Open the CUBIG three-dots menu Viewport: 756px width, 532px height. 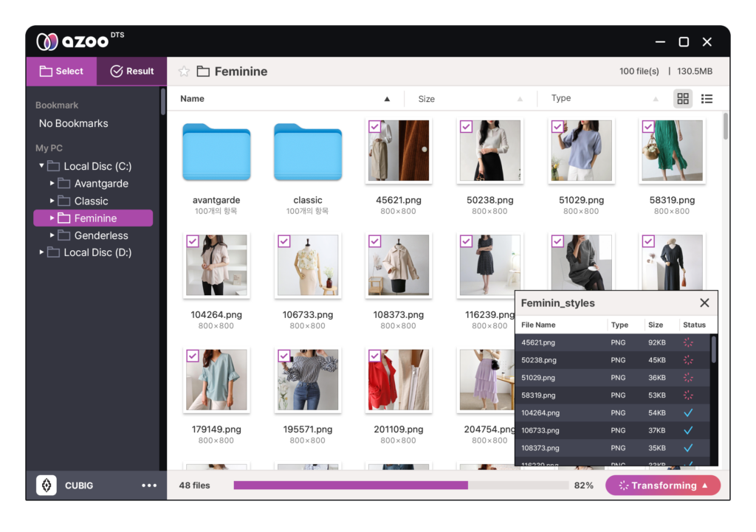tap(149, 486)
